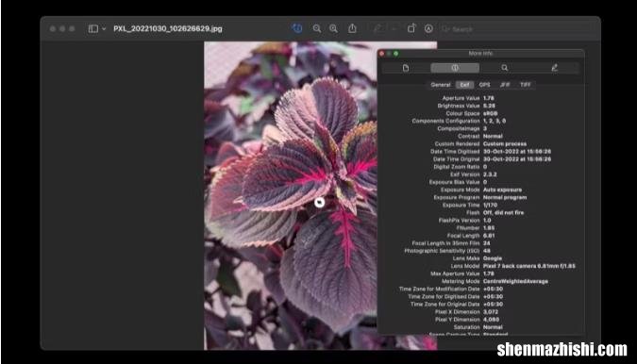Switch to the Exif tab

point(464,85)
